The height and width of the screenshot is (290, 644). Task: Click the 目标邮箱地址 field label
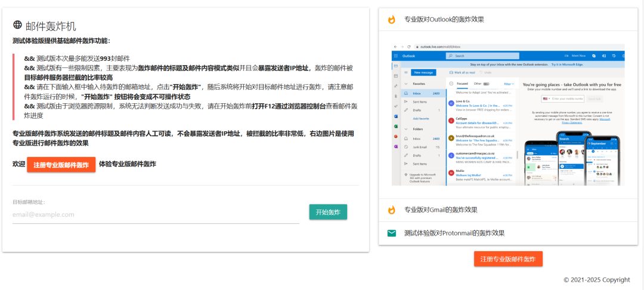[29, 202]
